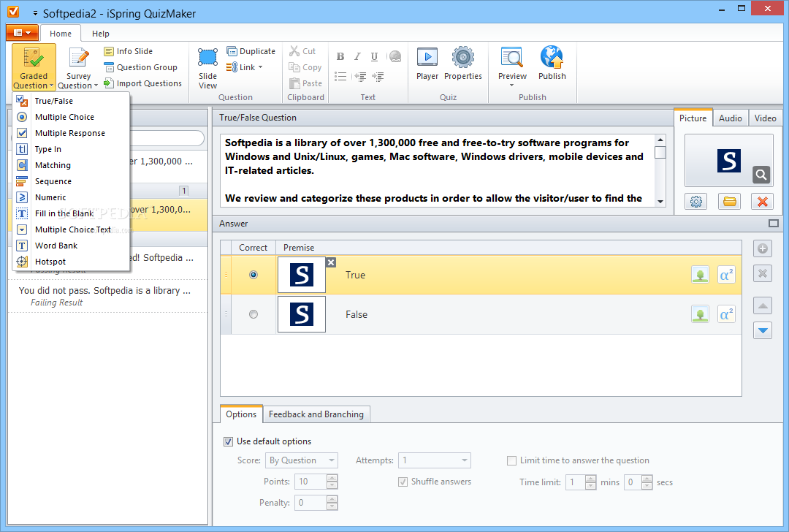
Task: Remove image from True answer
Action: 331,262
